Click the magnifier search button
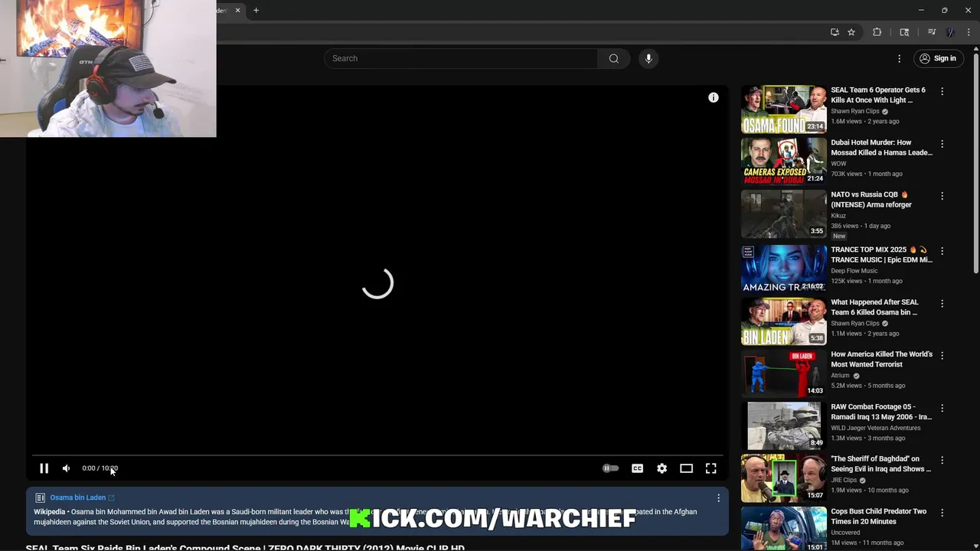The height and width of the screenshot is (551, 980). (613, 58)
